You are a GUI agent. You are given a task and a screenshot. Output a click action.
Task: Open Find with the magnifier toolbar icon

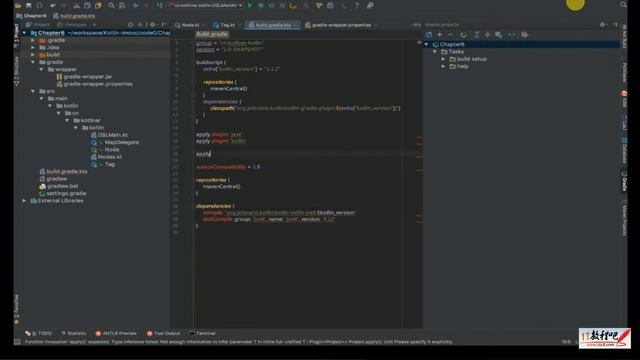111,5
